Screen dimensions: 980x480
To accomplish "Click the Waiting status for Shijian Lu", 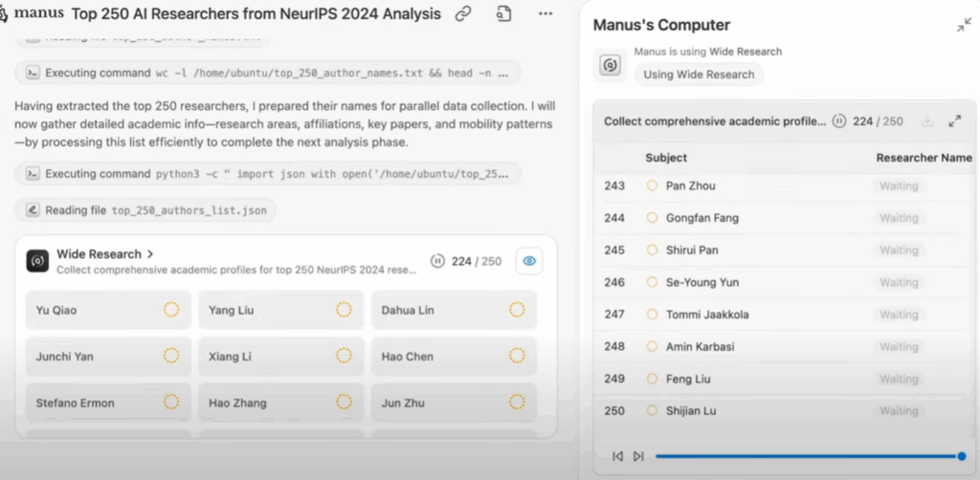I will point(899,411).
